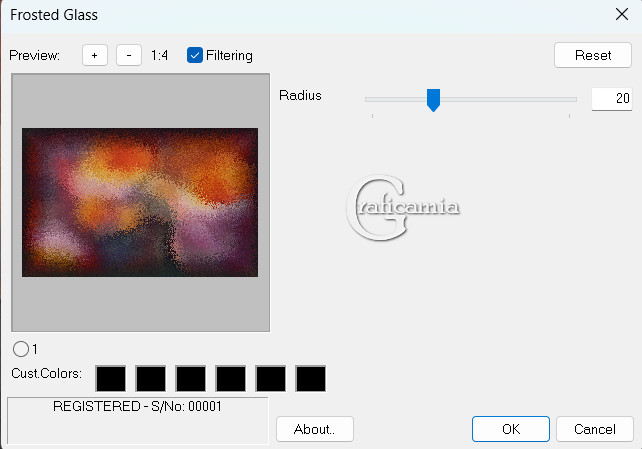Image resolution: width=642 pixels, height=449 pixels.
Task: Select radio button labeled 1
Action: click(21, 349)
